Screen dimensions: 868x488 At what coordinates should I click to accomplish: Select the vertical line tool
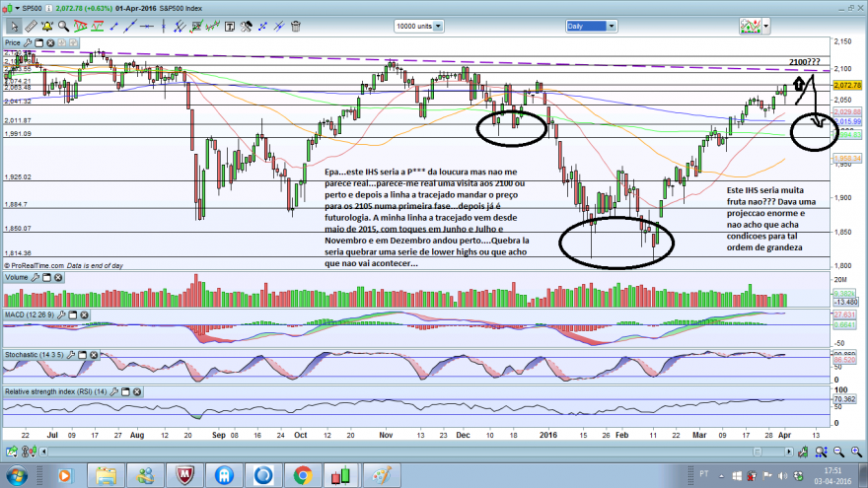164,26
